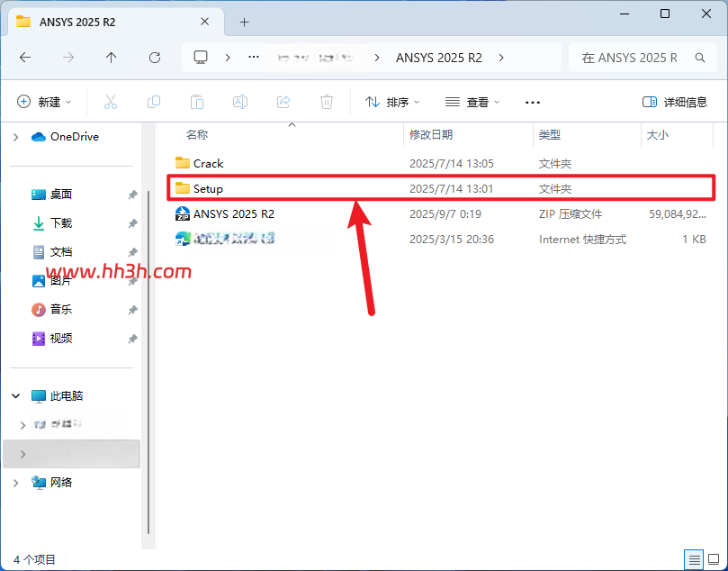
Task: Sort by the 名称 column header
Action: [197, 135]
